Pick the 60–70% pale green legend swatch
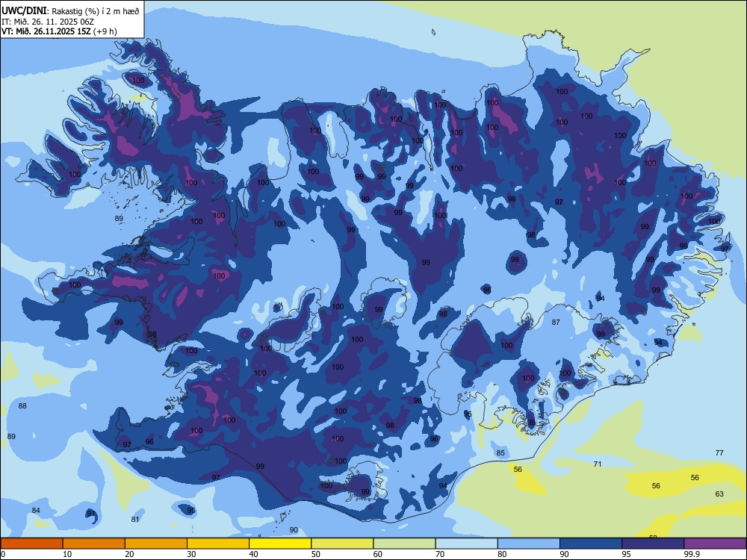The width and height of the screenshot is (747, 560). 404,544
